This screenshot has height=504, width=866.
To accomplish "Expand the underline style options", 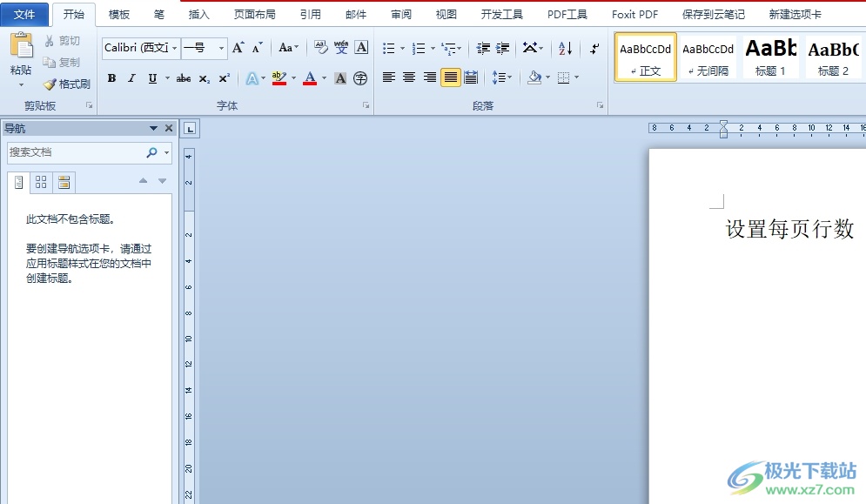I will [x=167, y=78].
